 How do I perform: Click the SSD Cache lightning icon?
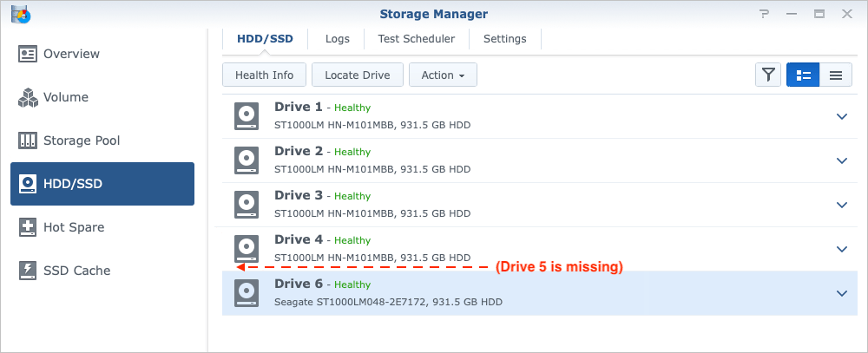(x=28, y=271)
